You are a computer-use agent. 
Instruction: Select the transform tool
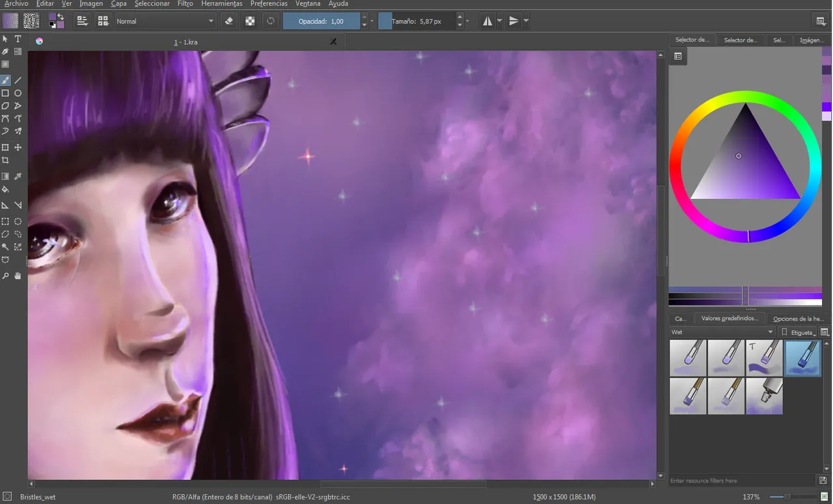pyautogui.click(x=5, y=148)
